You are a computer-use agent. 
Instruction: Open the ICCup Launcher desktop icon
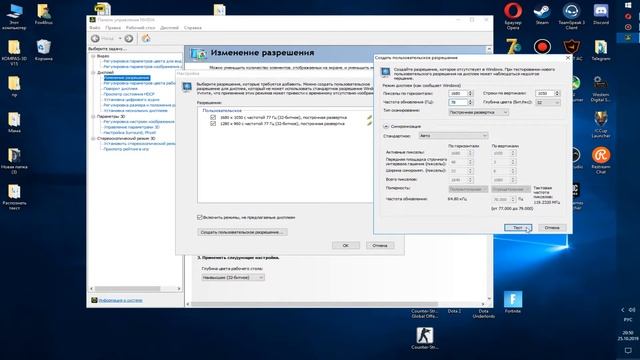pyautogui.click(x=601, y=124)
